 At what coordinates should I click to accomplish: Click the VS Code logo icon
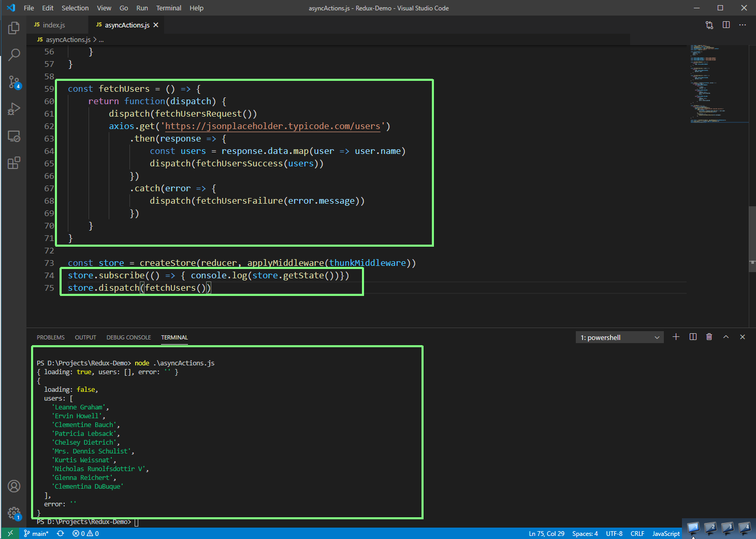(11, 8)
